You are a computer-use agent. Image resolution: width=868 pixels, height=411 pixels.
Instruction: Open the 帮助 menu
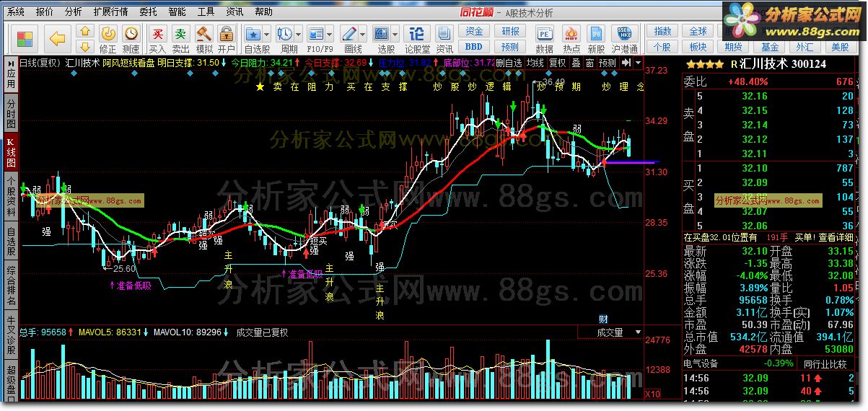(263, 12)
